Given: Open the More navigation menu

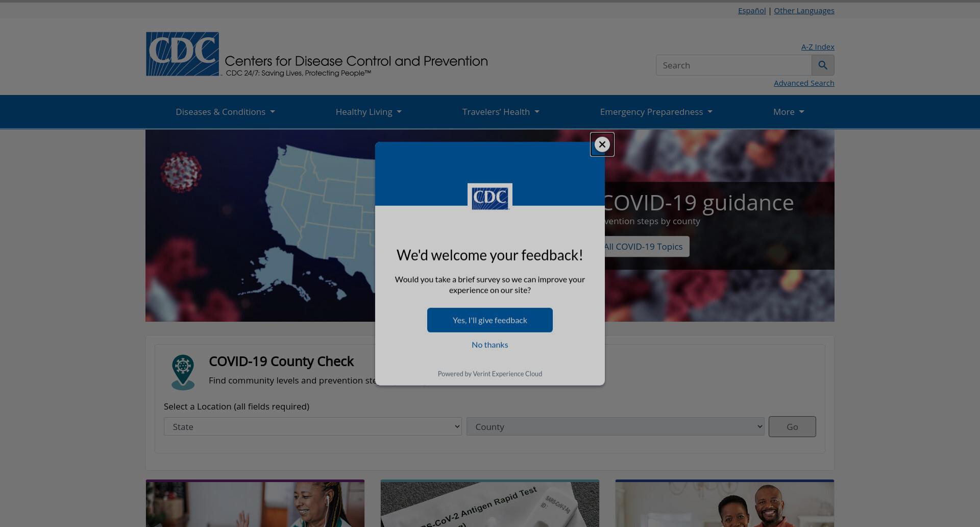Looking at the screenshot, I should pos(789,112).
